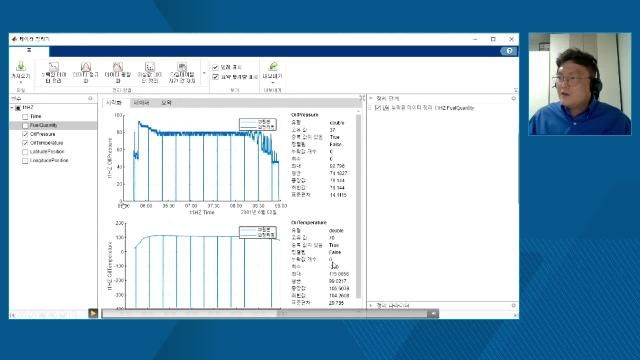Collapse the cleaning steps panel header
Image resolution: width=640 pixels, height=360 pixels.
click(371, 98)
